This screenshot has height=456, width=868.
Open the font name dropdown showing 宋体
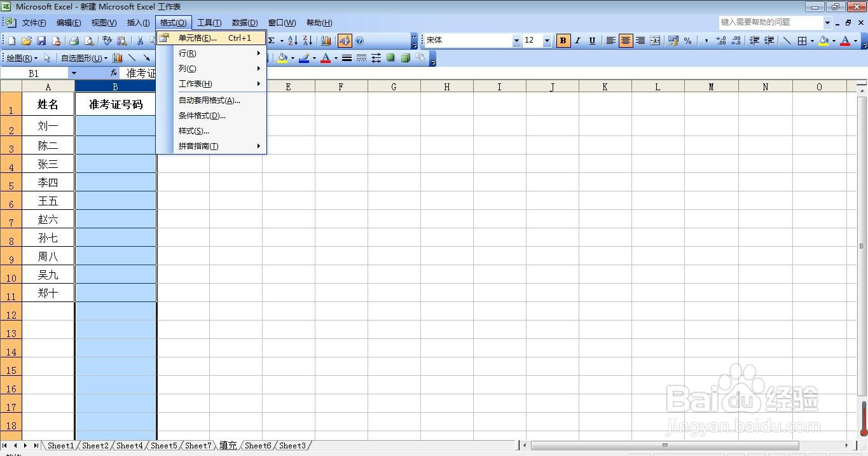click(x=516, y=41)
